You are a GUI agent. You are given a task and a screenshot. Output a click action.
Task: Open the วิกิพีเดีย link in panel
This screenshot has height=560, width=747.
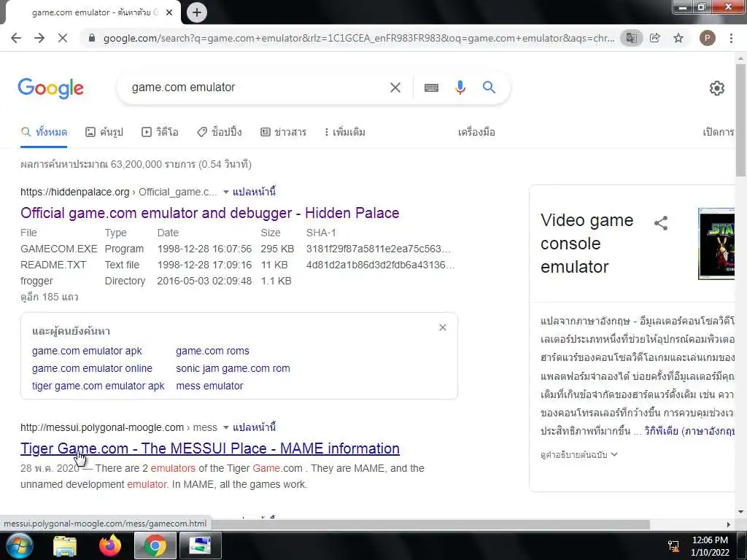point(689,431)
